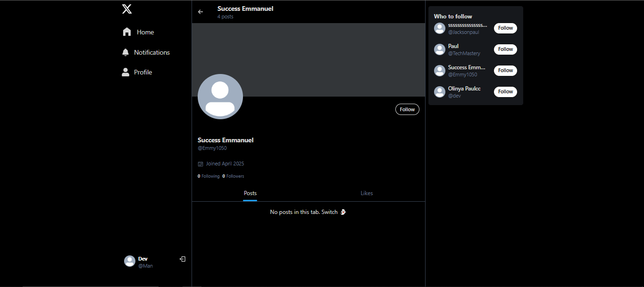The image size is (644, 287).
Task: Click Success Emmanuel's large profile picture
Action: [220, 97]
